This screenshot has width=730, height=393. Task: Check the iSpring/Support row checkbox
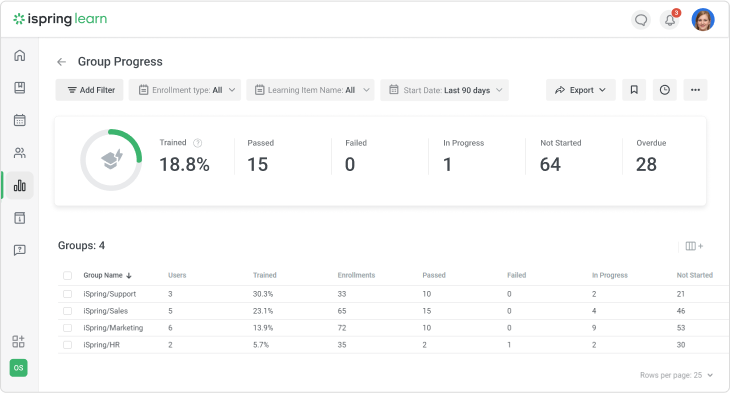[68, 294]
